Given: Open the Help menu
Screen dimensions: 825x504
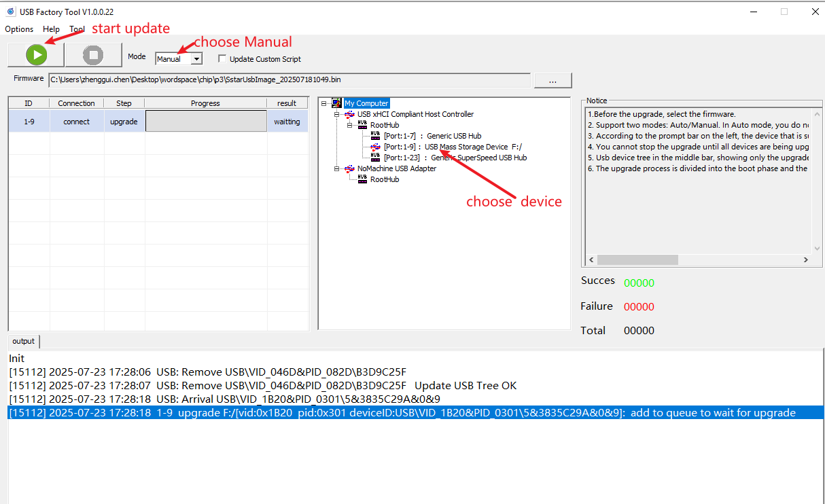Looking at the screenshot, I should click(x=51, y=29).
